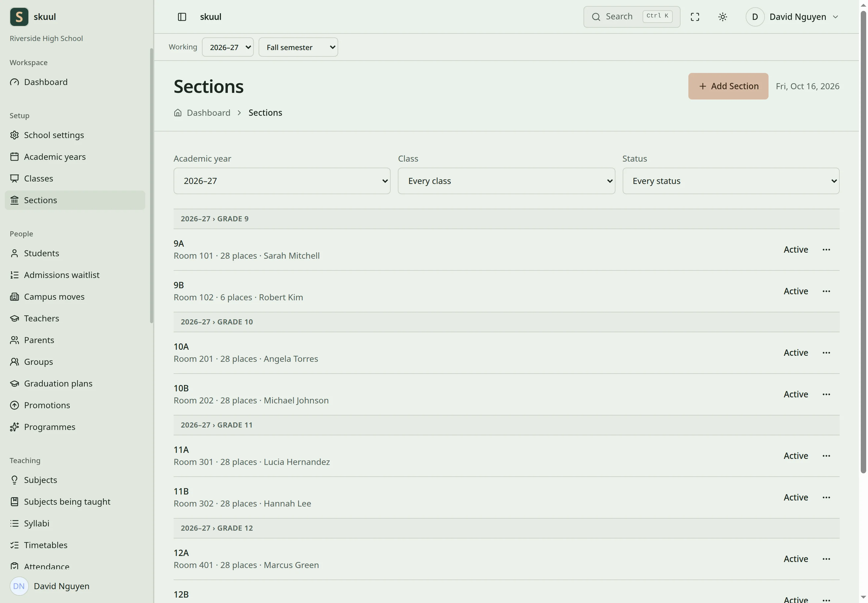Toggle light/dark theme sun icon
This screenshot has height=603, width=868.
tap(722, 17)
